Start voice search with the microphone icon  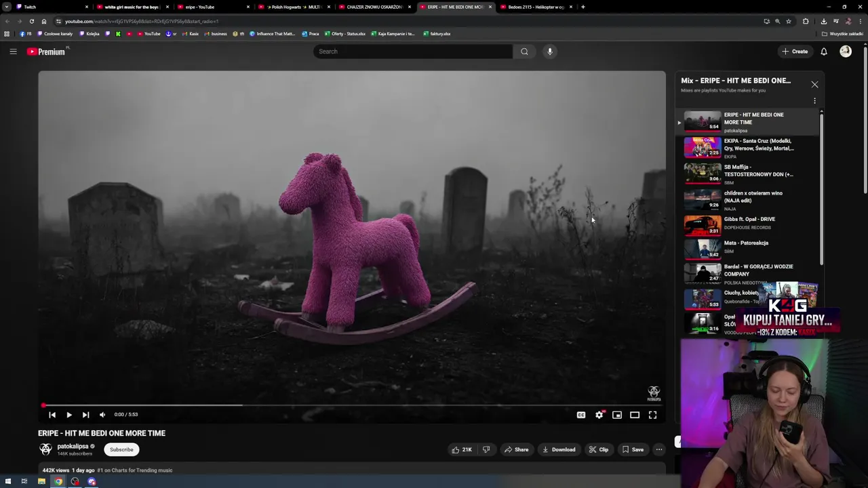tap(550, 52)
